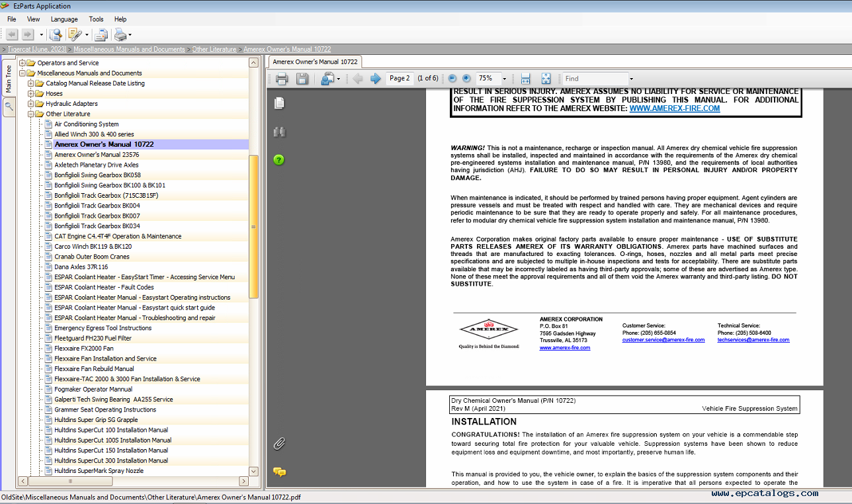
Task: Click the back navigation arrow in main toolbar
Action: coord(12,34)
